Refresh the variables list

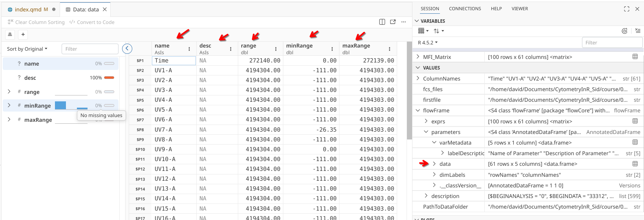(624, 31)
